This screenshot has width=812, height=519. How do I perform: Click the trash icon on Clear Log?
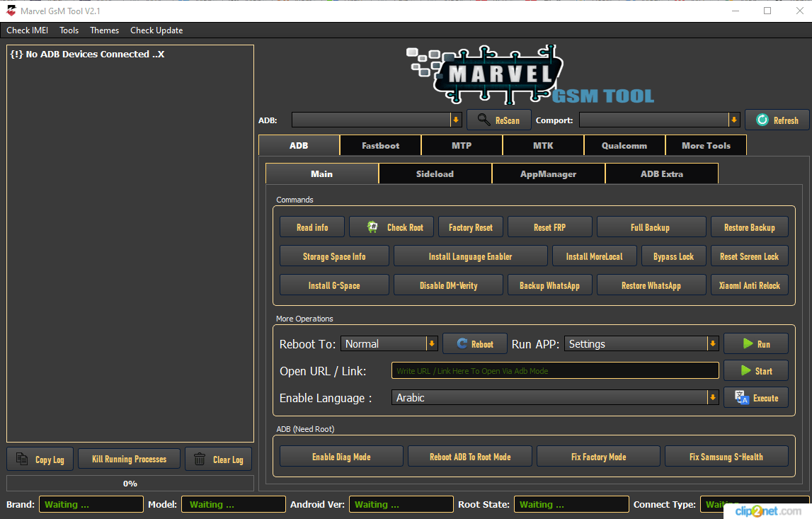pyautogui.click(x=199, y=459)
